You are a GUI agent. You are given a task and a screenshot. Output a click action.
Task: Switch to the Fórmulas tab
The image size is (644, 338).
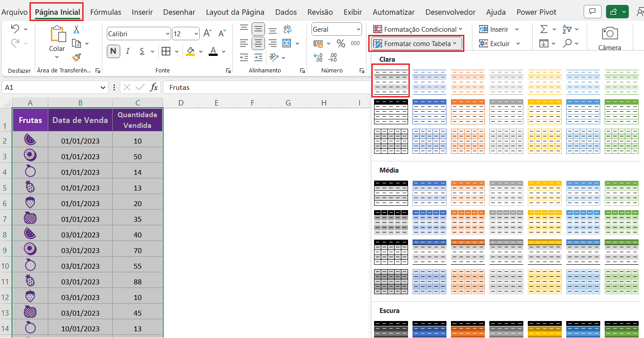(x=105, y=12)
